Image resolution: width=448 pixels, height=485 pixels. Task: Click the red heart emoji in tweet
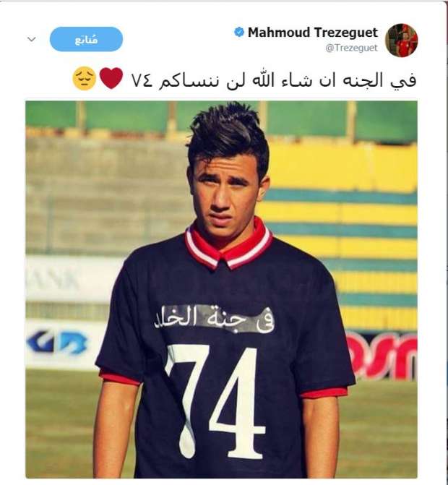click(111, 79)
